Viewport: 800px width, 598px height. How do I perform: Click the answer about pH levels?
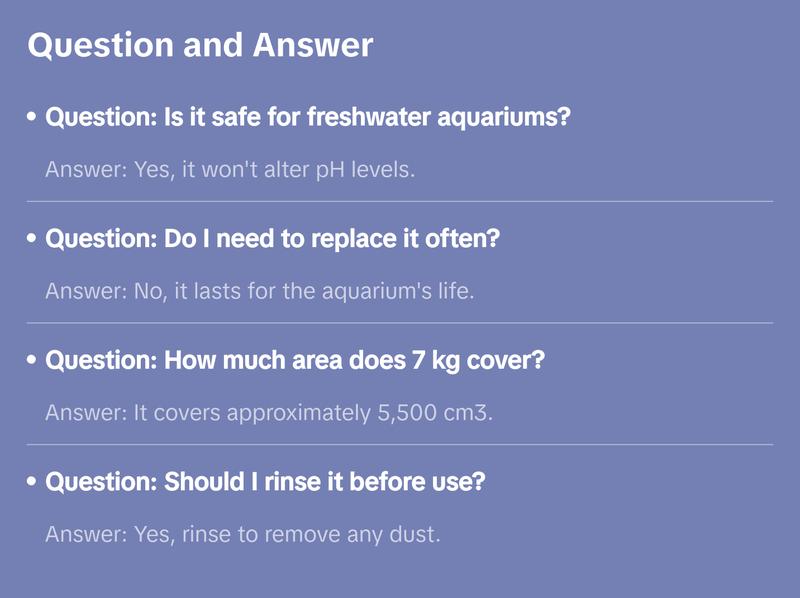point(230,170)
